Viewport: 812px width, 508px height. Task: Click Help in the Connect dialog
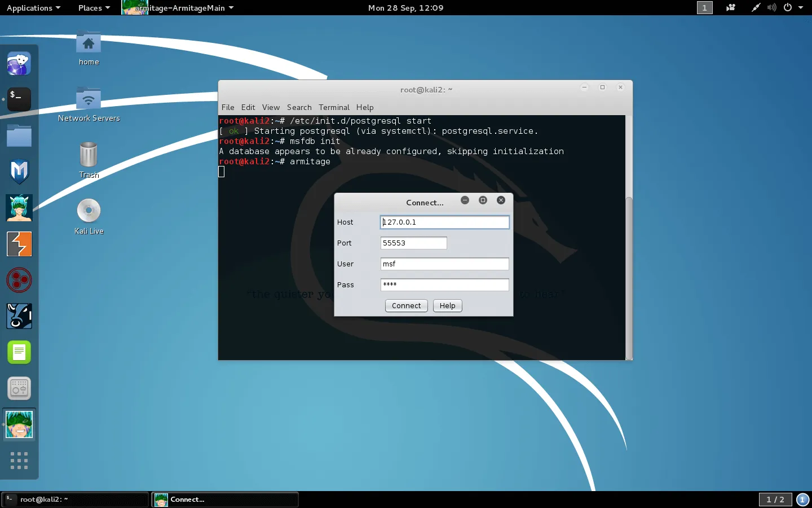click(x=447, y=306)
